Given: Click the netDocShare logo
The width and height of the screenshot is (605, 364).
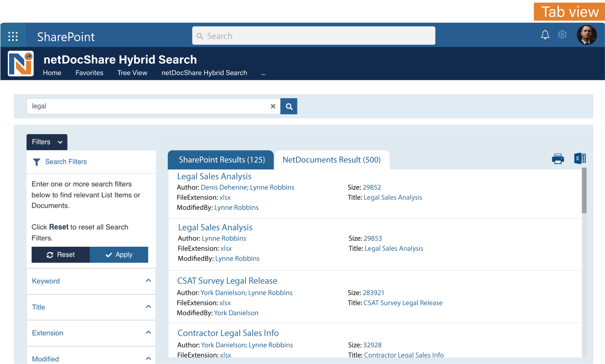Looking at the screenshot, I should (x=21, y=63).
